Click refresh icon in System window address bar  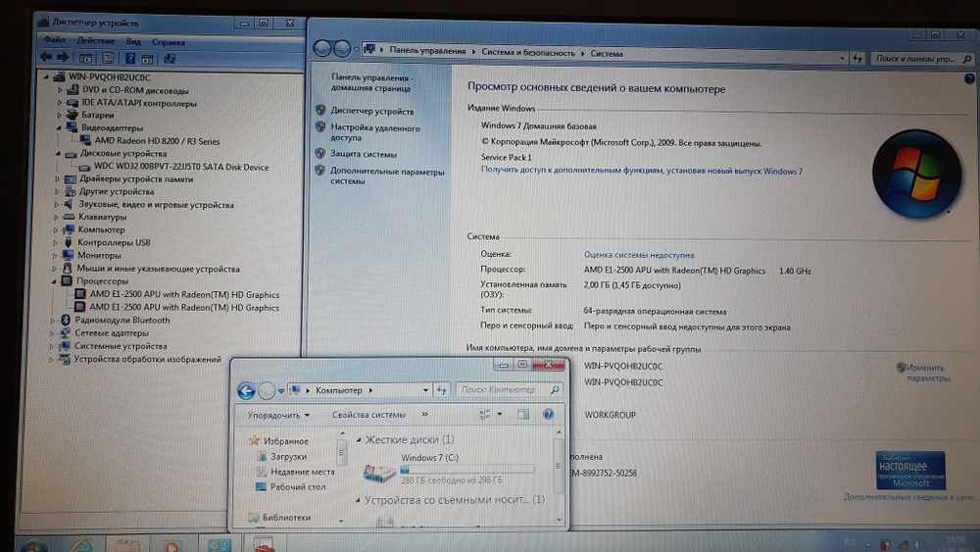857,58
